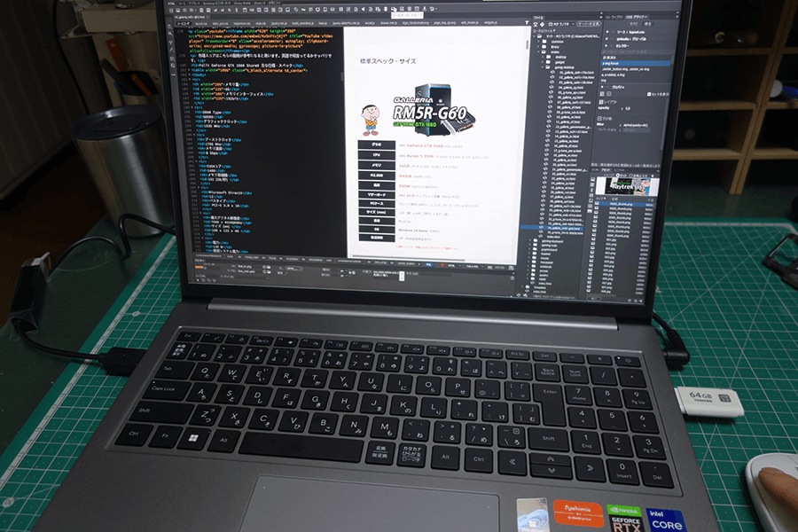Open the jQuery Mobile tab in Insert bar
This screenshot has height=532, width=798.
pyautogui.click(x=243, y=3)
